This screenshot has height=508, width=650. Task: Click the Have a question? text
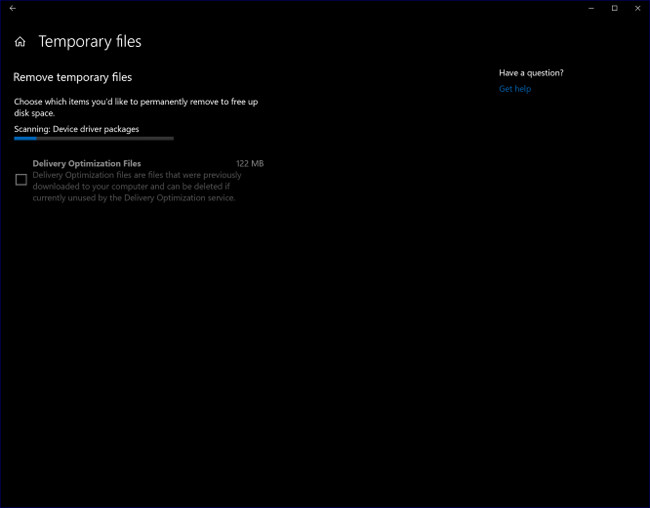click(531, 73)
